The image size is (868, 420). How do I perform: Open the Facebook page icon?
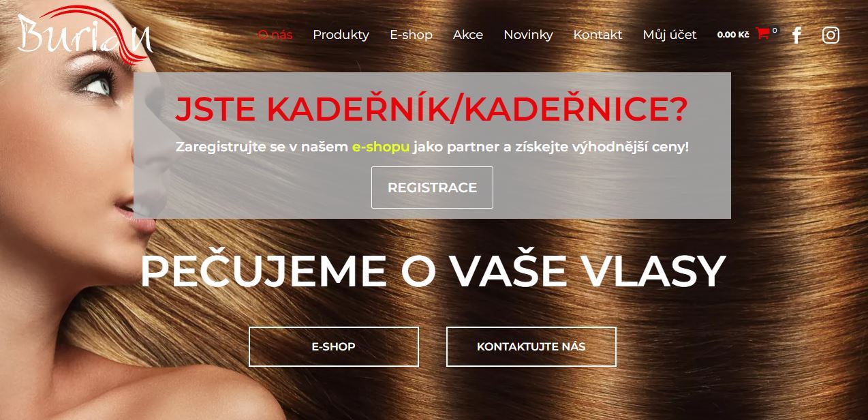point(797,35)
